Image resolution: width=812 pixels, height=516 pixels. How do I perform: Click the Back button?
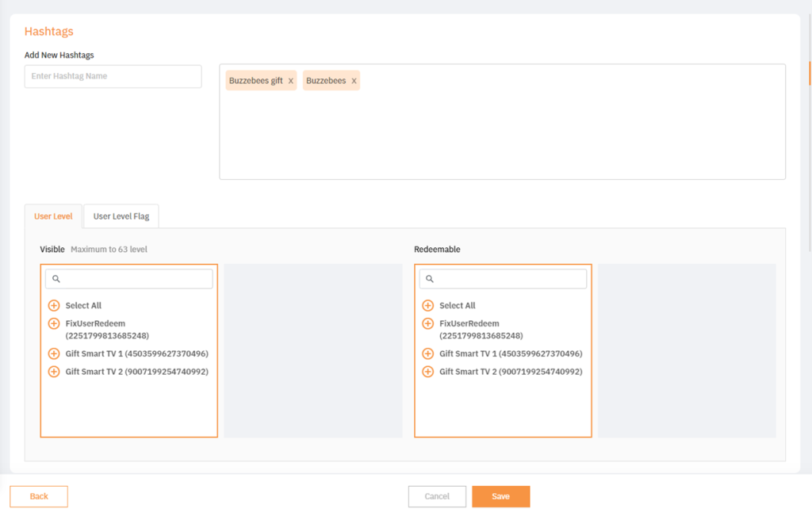point(38,496)
